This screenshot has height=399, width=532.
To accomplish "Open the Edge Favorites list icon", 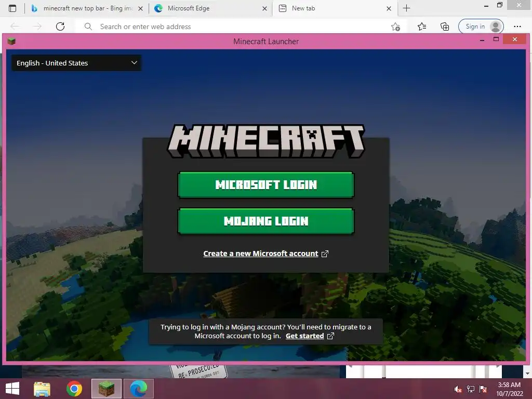I will click(422, 26).
